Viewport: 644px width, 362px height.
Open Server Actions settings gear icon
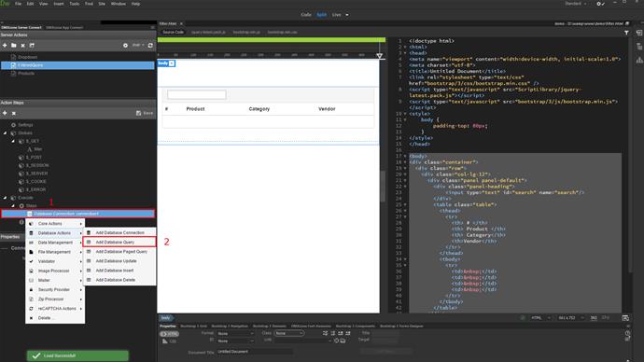pyautogui.click(x=125, y=45)
